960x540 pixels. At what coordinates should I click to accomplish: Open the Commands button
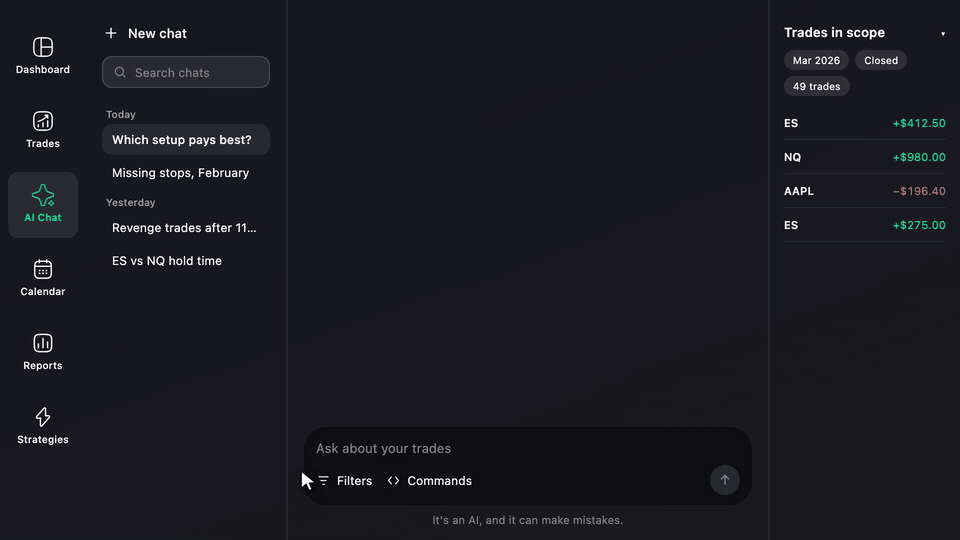[430, 481]
